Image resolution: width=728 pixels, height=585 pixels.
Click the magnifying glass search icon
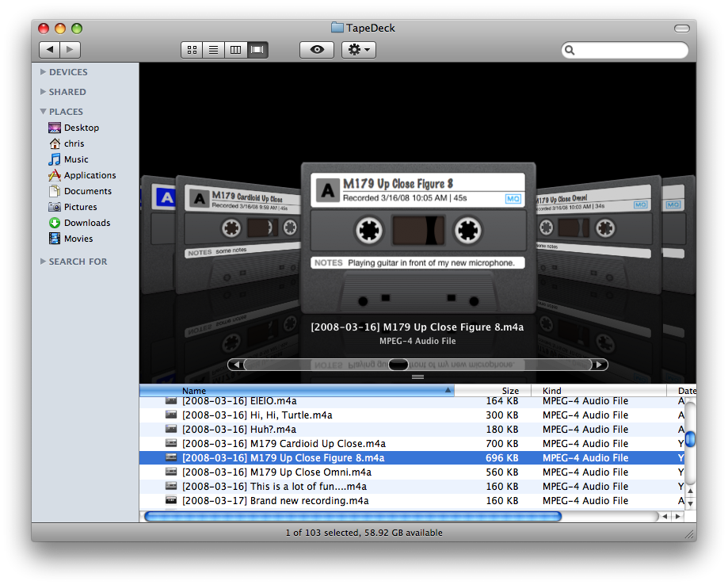(570, 50)
